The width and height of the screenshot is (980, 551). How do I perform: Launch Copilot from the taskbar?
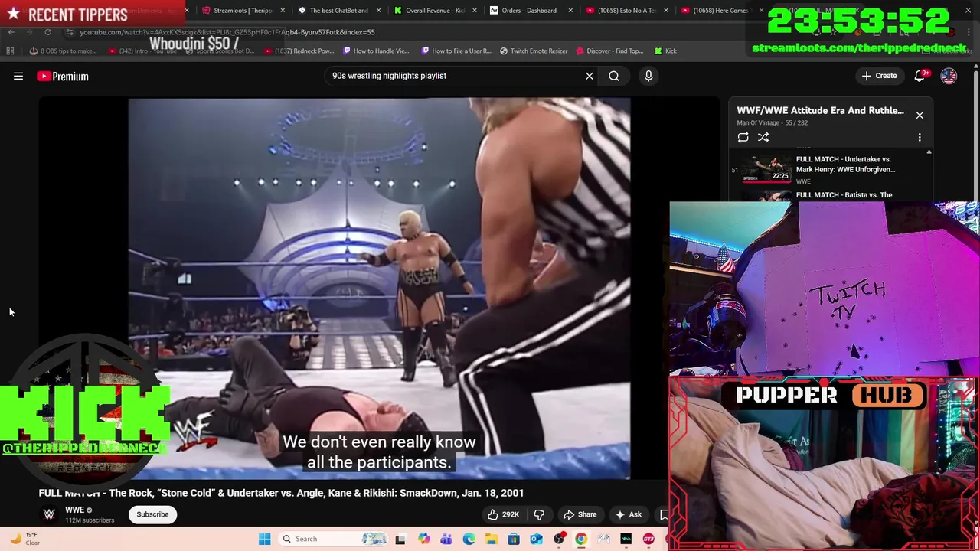tap(423, 539)
